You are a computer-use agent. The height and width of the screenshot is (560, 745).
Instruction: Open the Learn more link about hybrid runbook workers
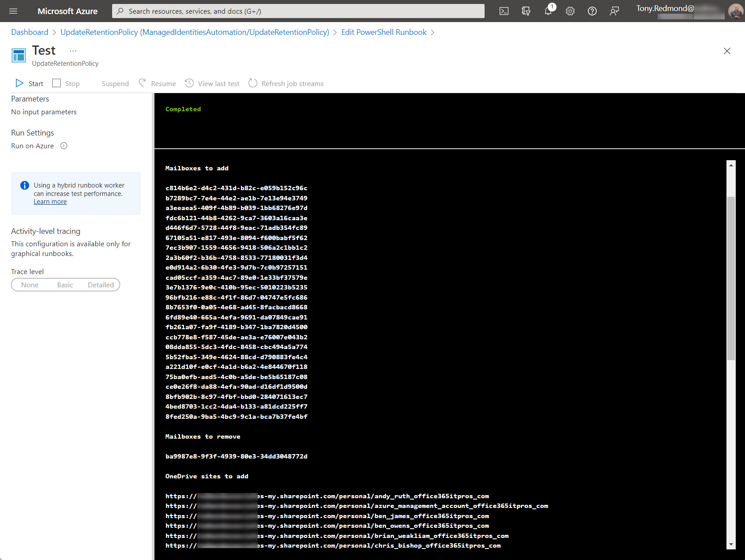(x=50, y=201)
